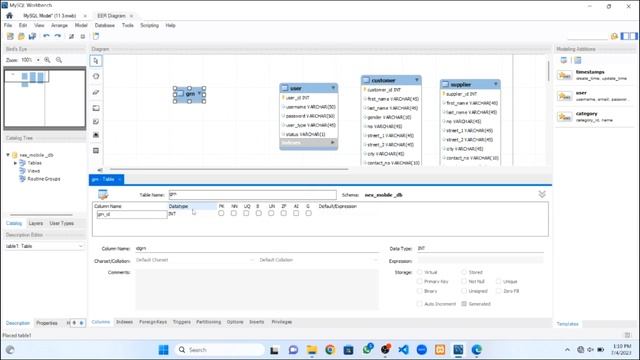Click the Save Model toolbar icon
640x360 pixels.
click(32, 36)
